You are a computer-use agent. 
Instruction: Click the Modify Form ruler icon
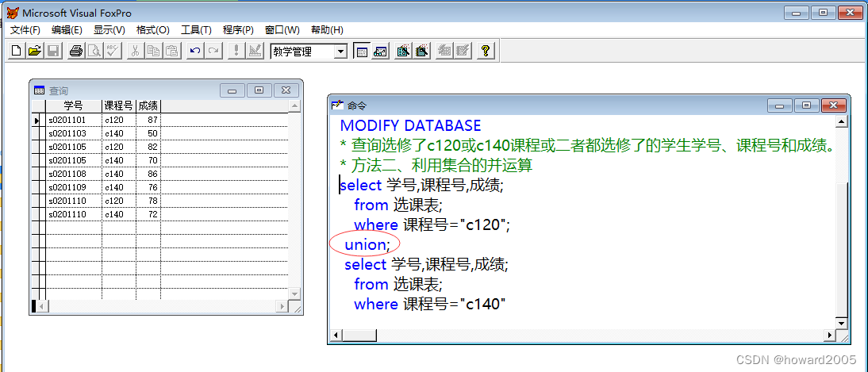[x=255, y=51]
